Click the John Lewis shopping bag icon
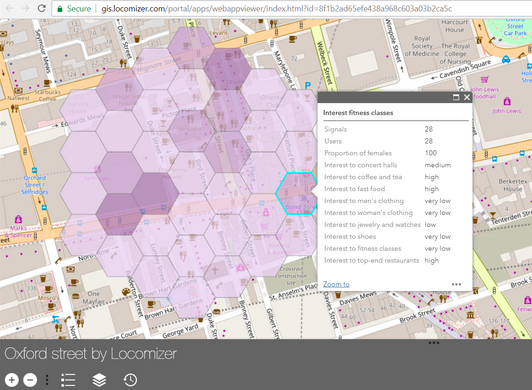The image size is (532, 390). (507, 101)
